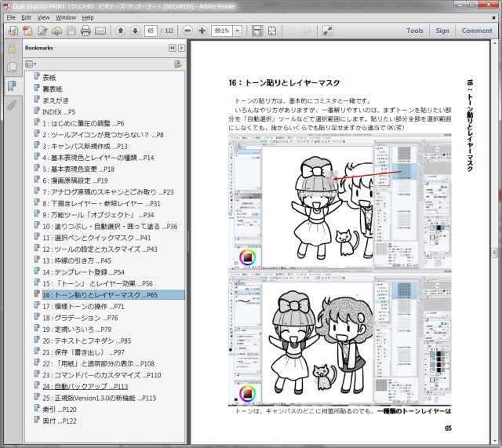Open the bookmarks options dropdown menu
The image size is (502, 448).
(x=31, y=64)
